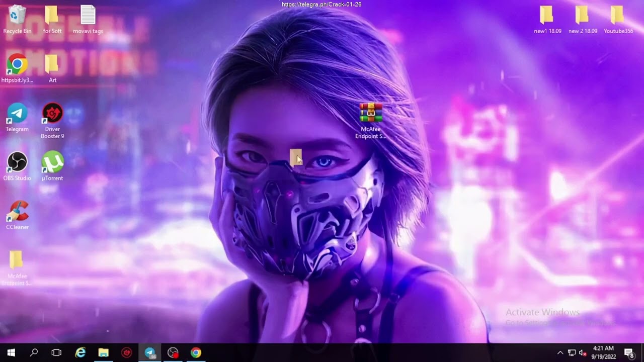Open Google Chrome from the taskbar

point(196,352)
